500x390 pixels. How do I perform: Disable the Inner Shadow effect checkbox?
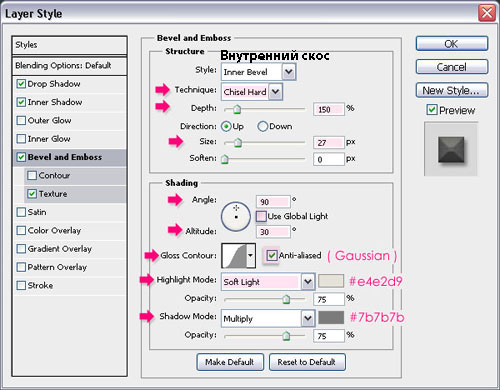pyautogui.click(x=21, y=102)
